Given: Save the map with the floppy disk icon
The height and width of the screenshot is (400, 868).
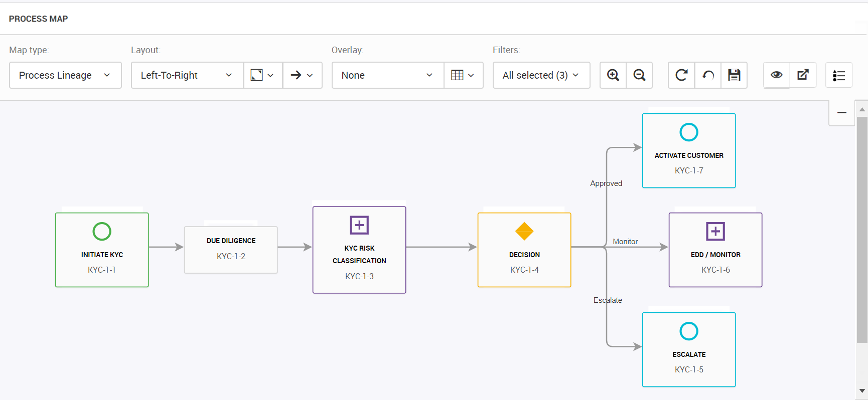Looking at the screenshot, I should tap(734, 75).
